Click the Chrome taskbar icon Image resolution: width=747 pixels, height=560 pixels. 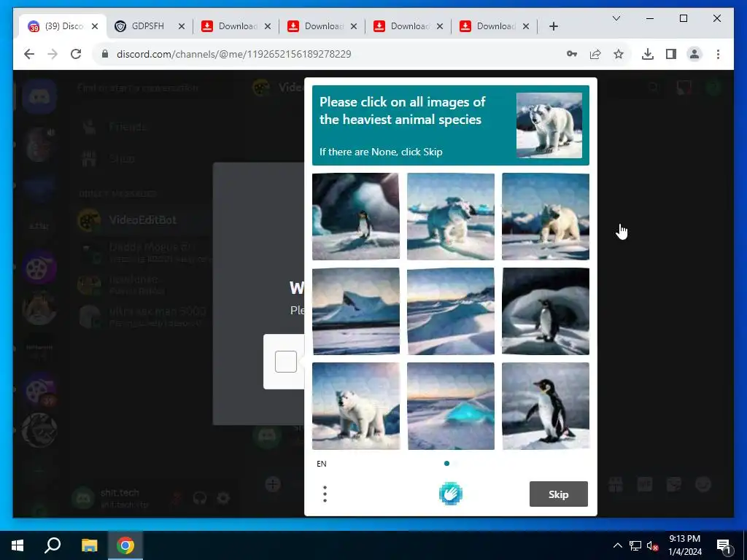tap(125, 545)
